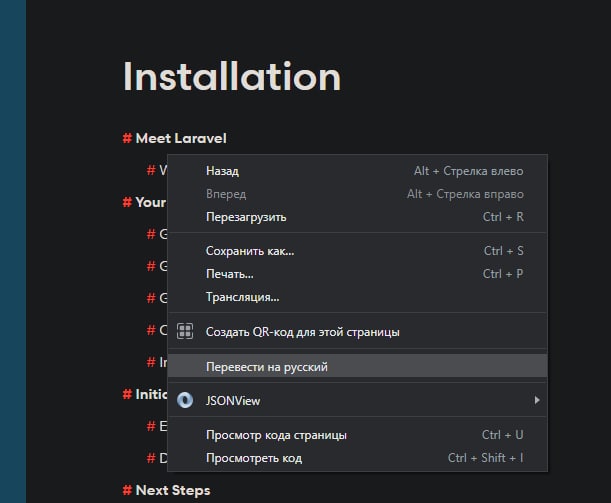611x503 pixels.
Task: Select 'Трансляция...' menu item
Action: [357, 297]
